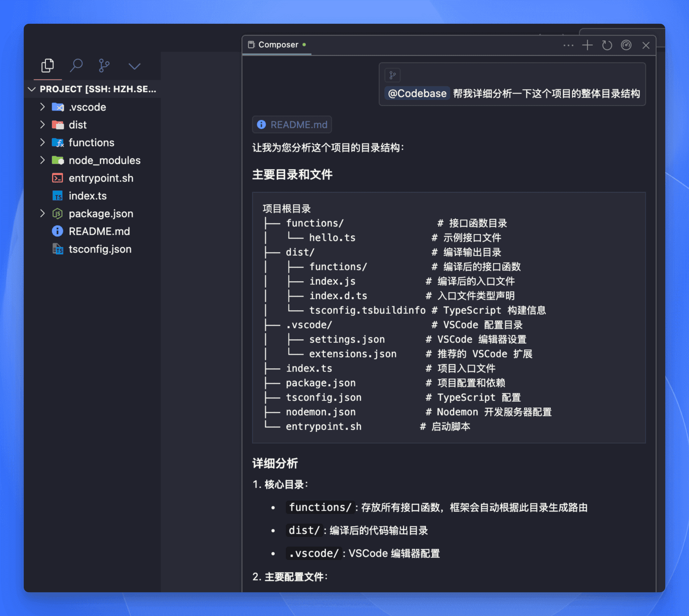Reload the Composer response
The image size is (689, 616).
click(x=607, y=45)
